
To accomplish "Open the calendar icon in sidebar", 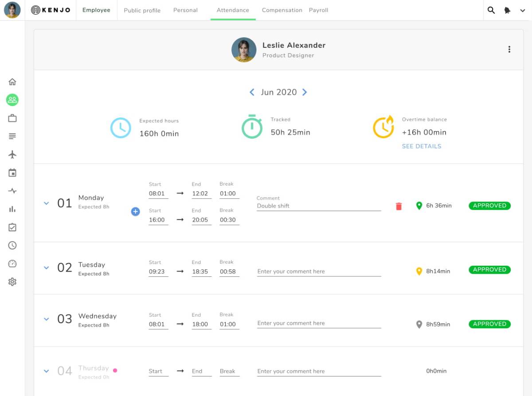I will [12, 173].
